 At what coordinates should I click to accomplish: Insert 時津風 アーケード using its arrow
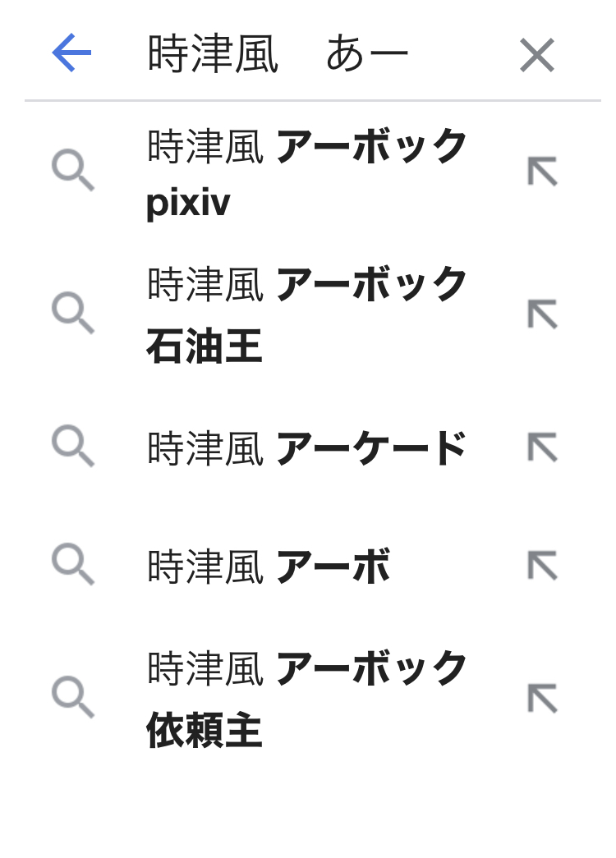[542, 447]
